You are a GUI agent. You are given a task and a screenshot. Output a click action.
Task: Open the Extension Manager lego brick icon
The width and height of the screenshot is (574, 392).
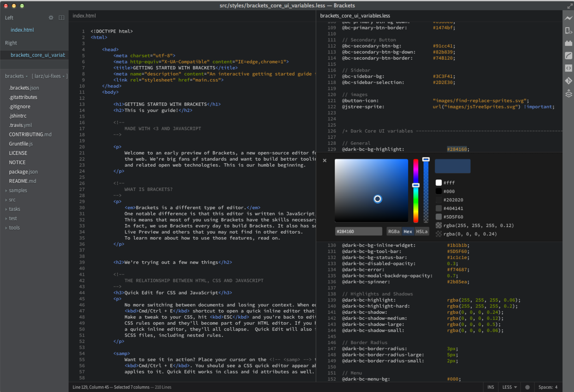[569, 43]
